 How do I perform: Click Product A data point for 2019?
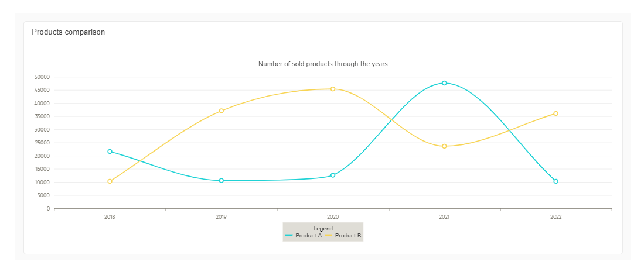pyautogui.click(x=222, y=181)
